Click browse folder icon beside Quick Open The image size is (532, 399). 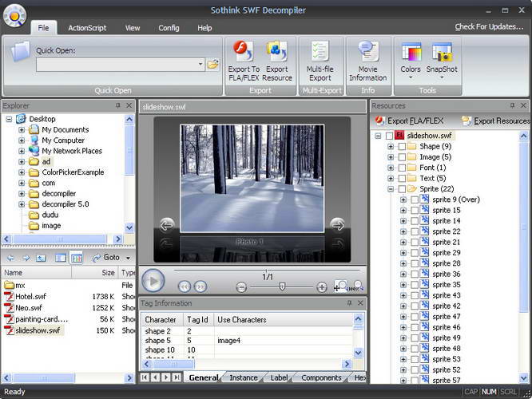(213, 64)
